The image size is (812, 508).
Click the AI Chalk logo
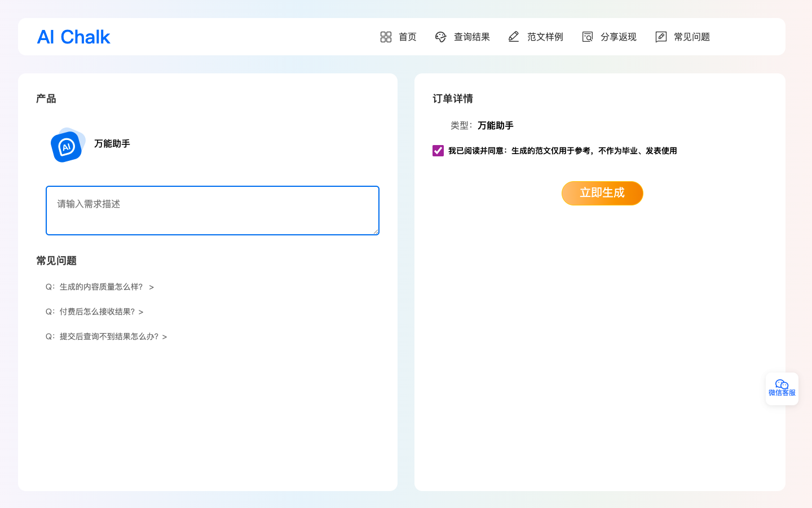[73, 37]
